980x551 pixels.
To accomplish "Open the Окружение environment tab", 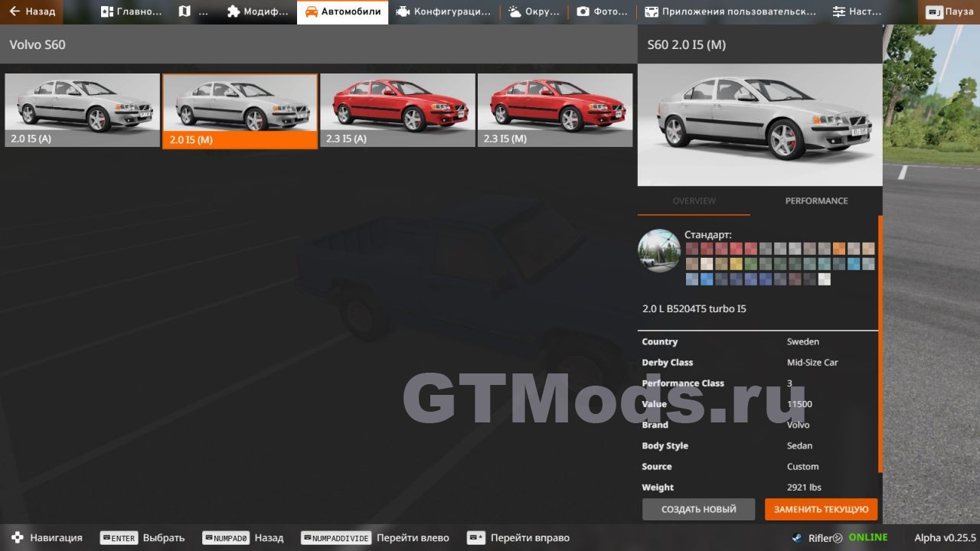I will (533, 11).
